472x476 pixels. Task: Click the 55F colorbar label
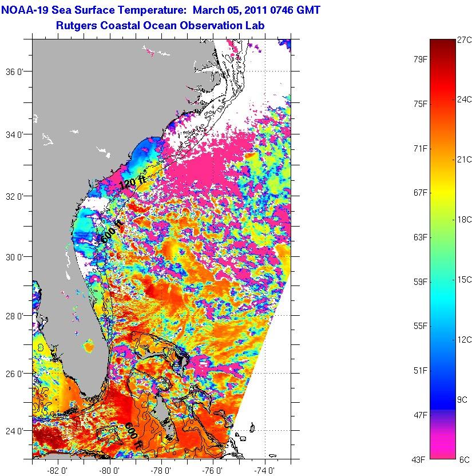[420, 326]
